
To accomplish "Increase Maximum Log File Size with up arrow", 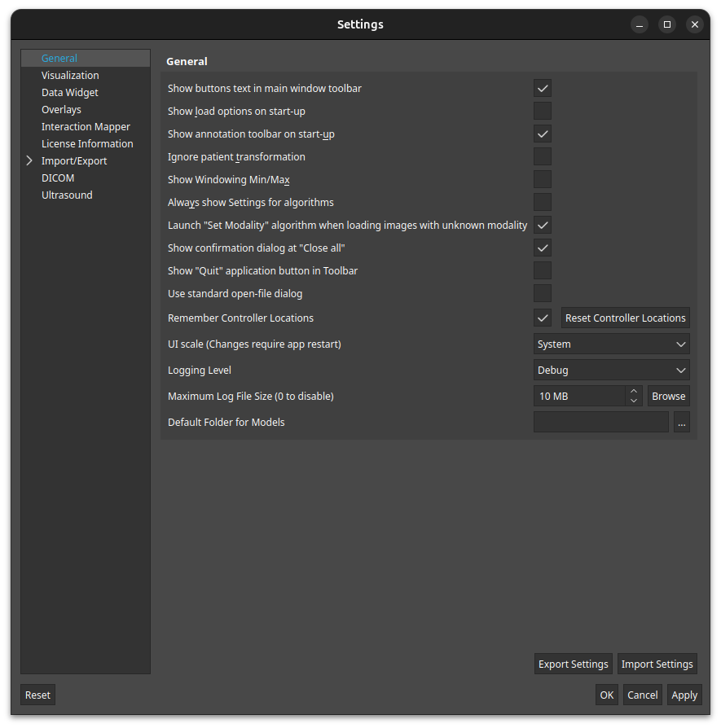I will [x=634, y=392].
